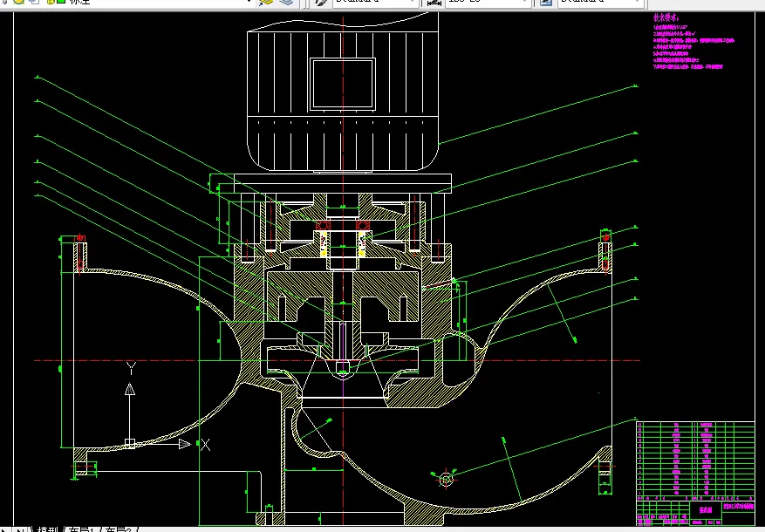
Task: Open the text style Standard dropdown
Action: click(x=376, y=2)
